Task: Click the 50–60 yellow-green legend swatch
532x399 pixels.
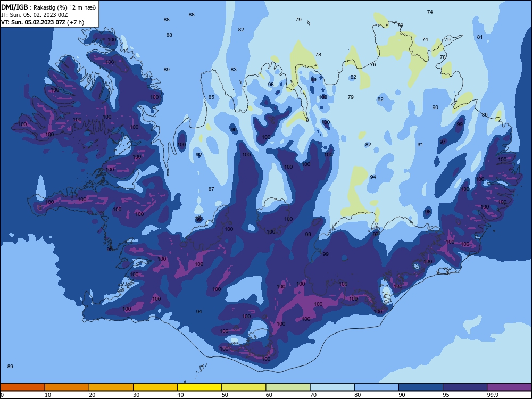Action: click(244, 387)
